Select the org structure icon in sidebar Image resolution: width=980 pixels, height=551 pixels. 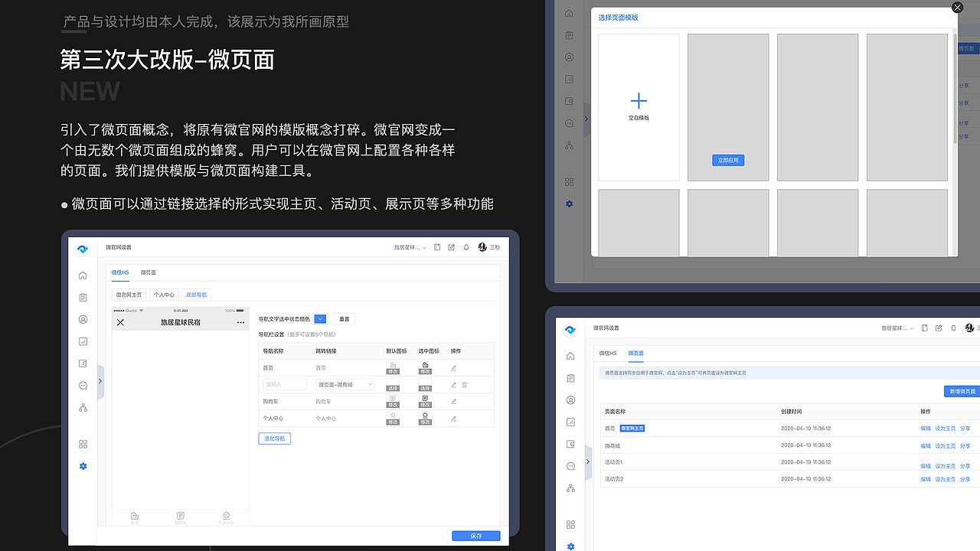tap(83, 407)
